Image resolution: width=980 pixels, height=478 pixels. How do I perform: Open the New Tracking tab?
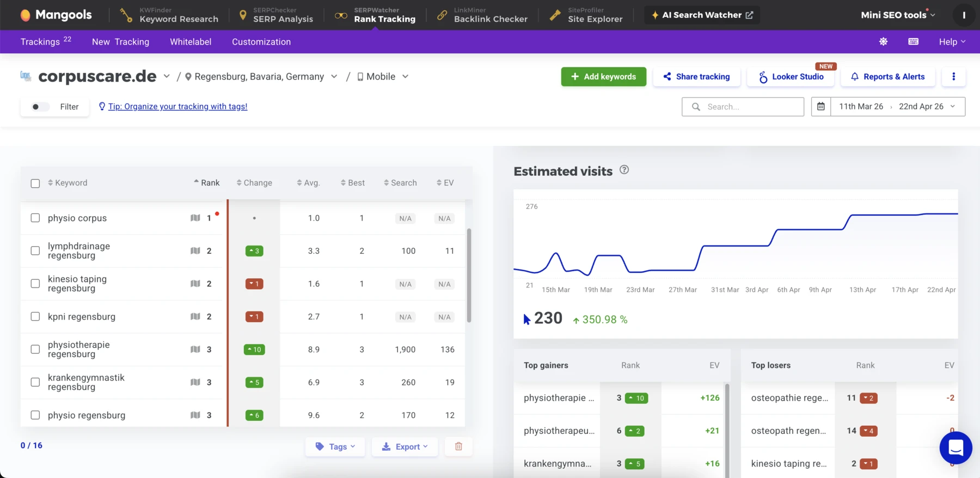pyautogui.click(x=120, y=42)
